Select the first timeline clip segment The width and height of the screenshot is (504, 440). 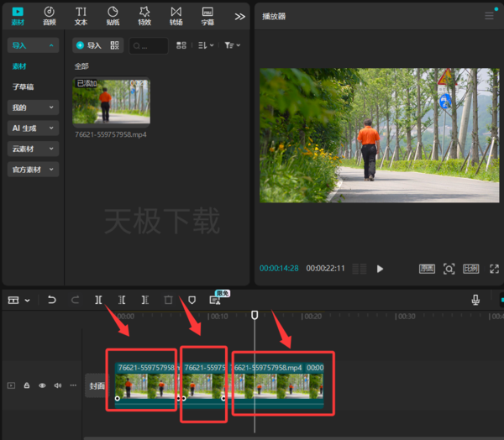(x=147, y=385)
